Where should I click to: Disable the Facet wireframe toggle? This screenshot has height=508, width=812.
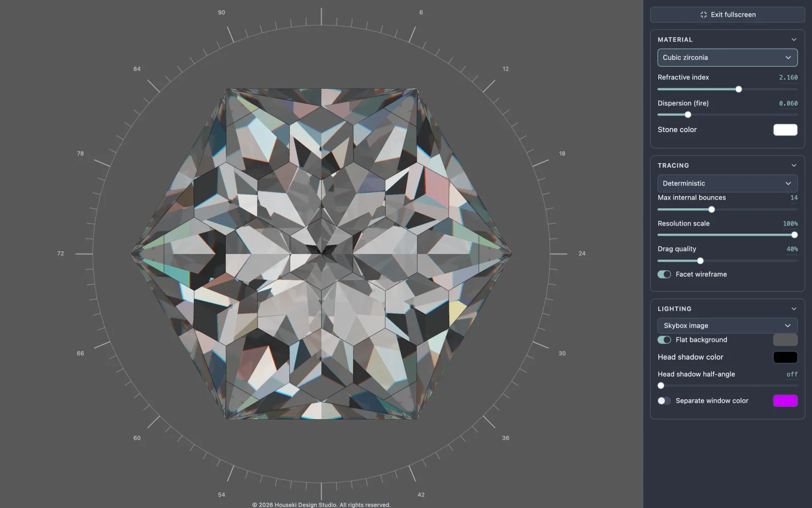664,274
